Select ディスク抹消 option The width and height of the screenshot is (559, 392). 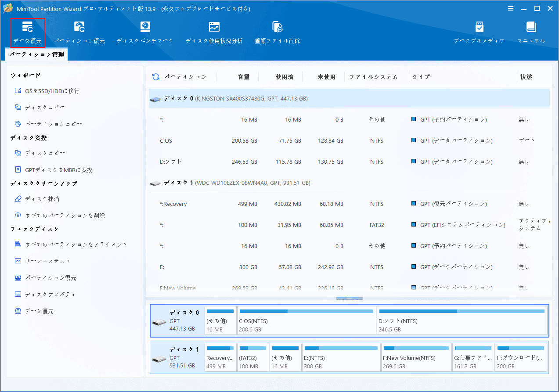42,199
